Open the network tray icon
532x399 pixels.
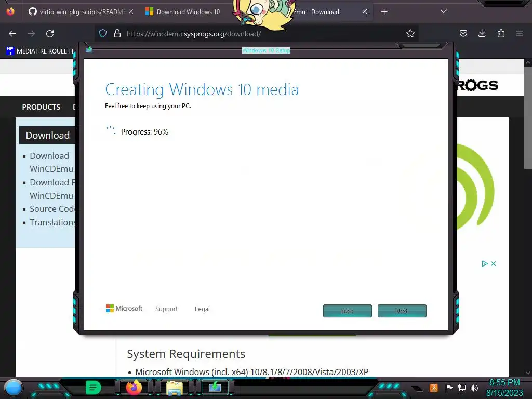[x=462, y=388]
